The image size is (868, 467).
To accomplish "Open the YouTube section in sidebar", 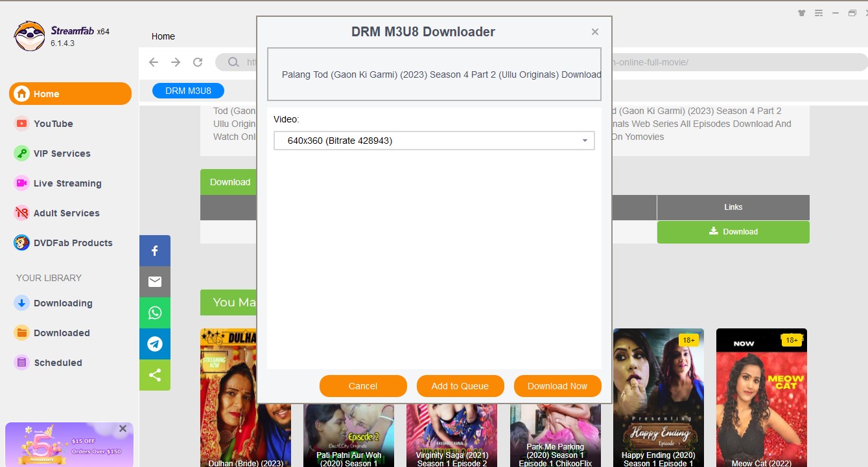I will 53,124.
